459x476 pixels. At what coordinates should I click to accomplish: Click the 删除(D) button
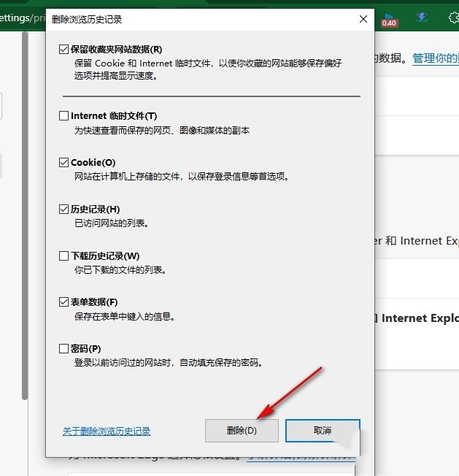(242, 431)
